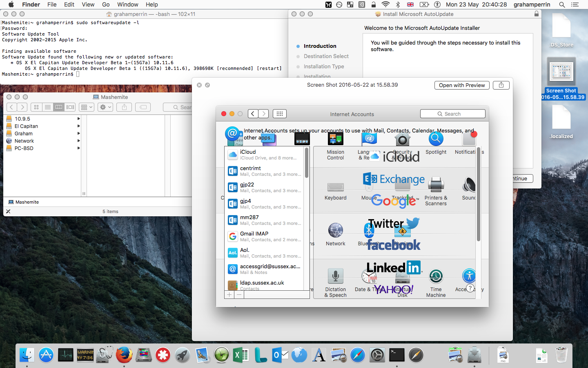Select the .DS_Store file on desktop
The image size is (588, 368).
(561, 31)
